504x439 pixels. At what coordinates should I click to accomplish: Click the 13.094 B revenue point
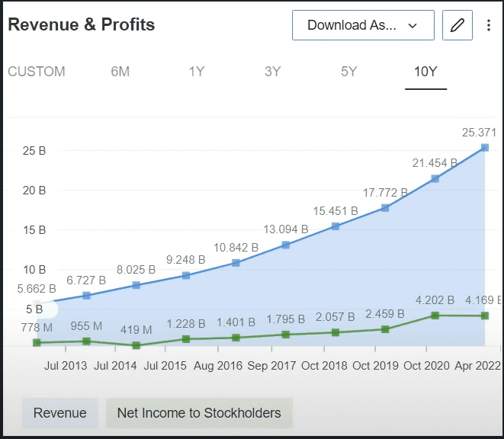point(286,245)
